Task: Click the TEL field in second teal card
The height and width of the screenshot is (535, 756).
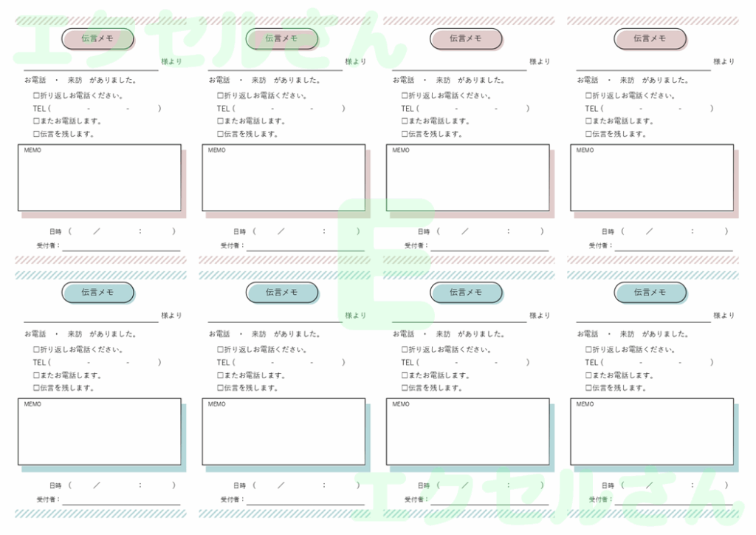Action: [281, 362]
